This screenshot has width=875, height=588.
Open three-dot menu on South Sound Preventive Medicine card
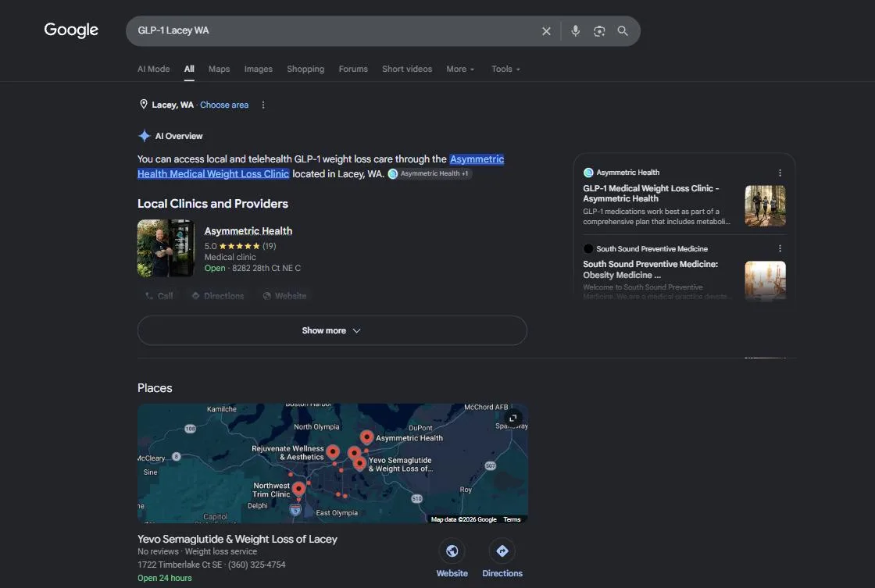pyautogui.click(x=780, y=249)
